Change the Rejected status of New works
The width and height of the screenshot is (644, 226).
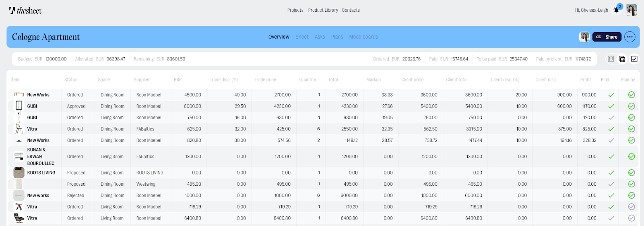[x=76, y=195]
